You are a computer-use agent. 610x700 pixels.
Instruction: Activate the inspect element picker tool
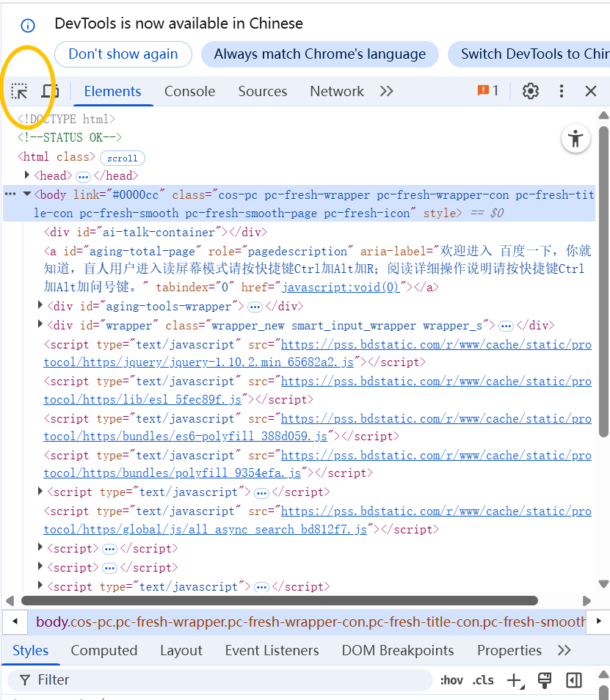tap(19, 91)
